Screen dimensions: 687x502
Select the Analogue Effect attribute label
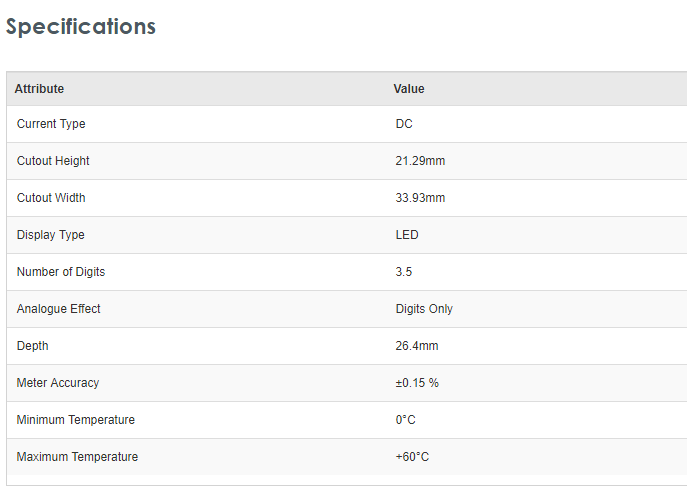coord(59,309)
